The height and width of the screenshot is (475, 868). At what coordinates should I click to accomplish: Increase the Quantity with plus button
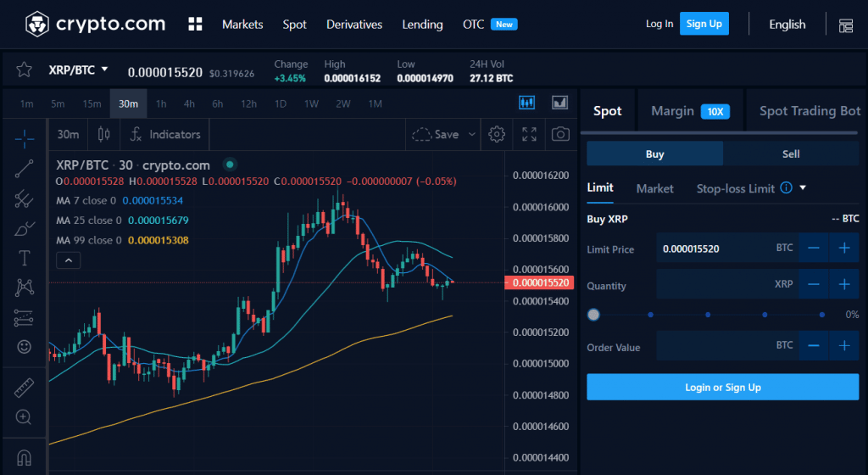[844, 284]
